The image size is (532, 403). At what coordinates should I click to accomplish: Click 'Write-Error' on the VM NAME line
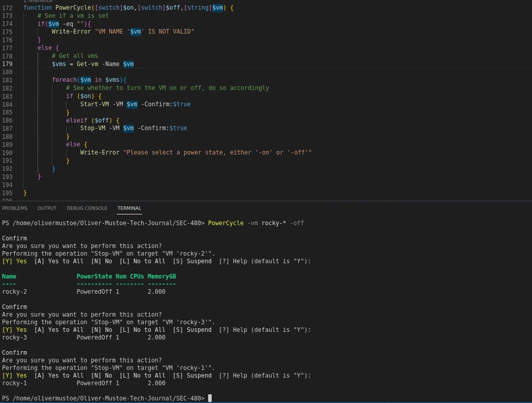(71, 32)
